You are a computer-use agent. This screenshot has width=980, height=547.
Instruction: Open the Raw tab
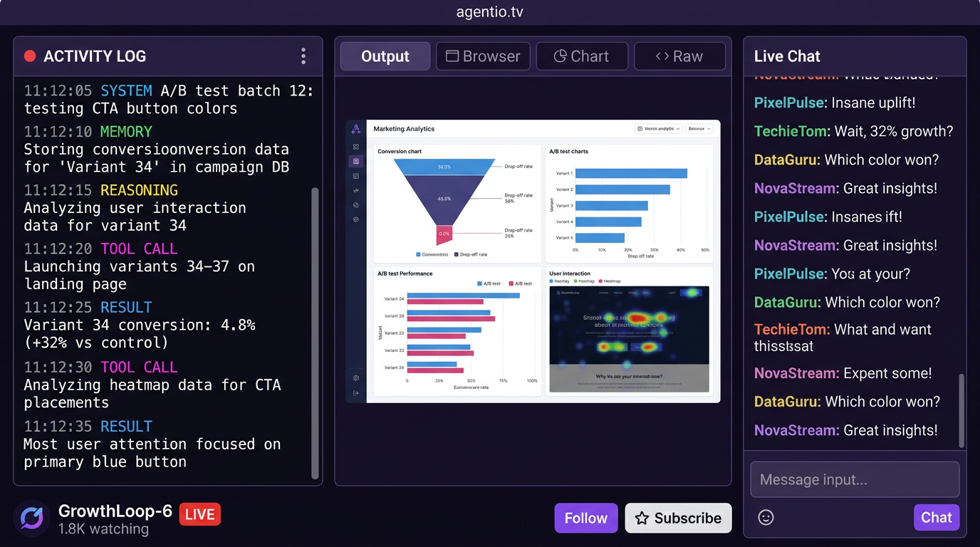point(679,56)
